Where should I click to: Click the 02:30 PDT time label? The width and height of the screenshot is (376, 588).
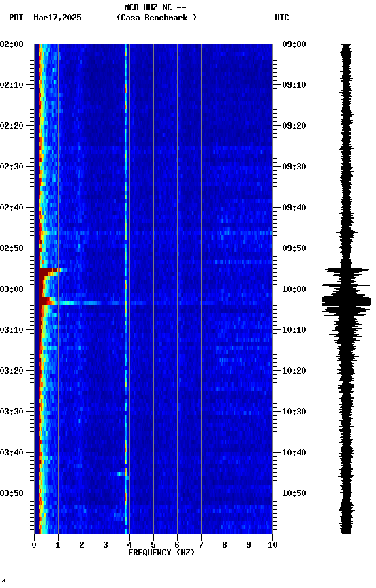(12, 167)
